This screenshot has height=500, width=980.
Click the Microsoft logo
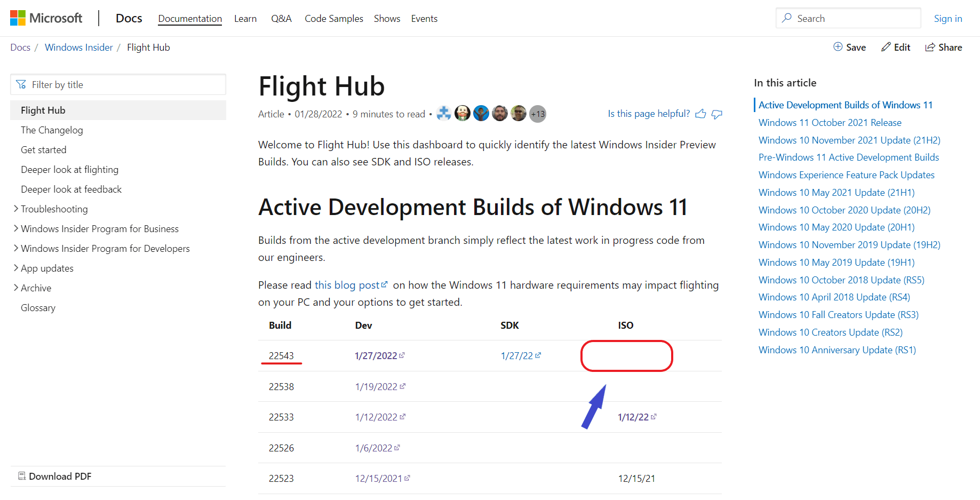(46, 18)
